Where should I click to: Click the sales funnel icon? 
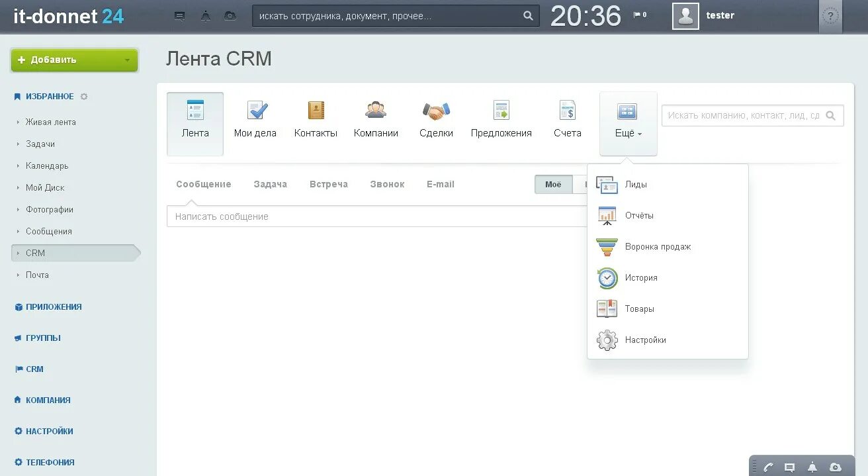click(x=607, y=248)
